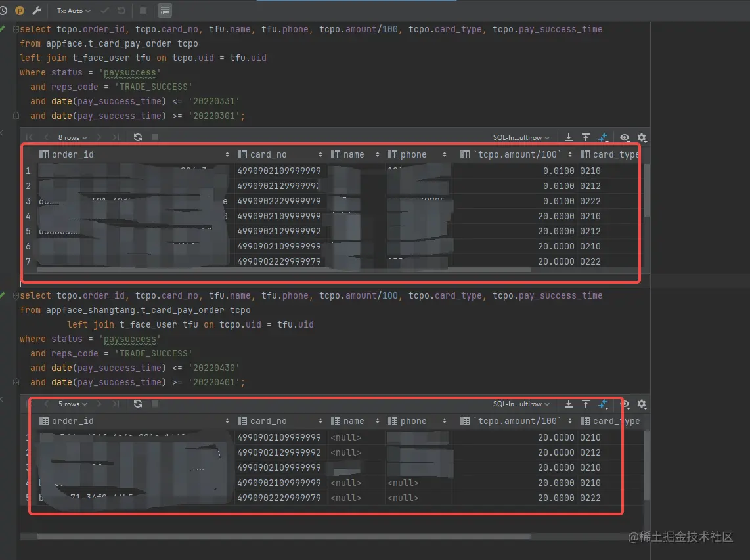Screen dimensions: 750x560
Task: Select card_type 0212 in first grid row 5
Action: tap(590, 232)
